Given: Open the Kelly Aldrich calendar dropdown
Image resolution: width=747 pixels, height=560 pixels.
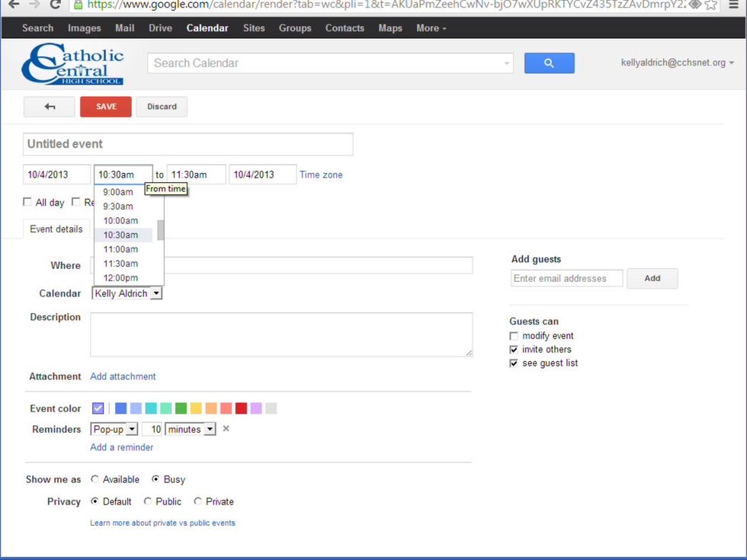Looking at the screenshot, I should click(127, 293).
